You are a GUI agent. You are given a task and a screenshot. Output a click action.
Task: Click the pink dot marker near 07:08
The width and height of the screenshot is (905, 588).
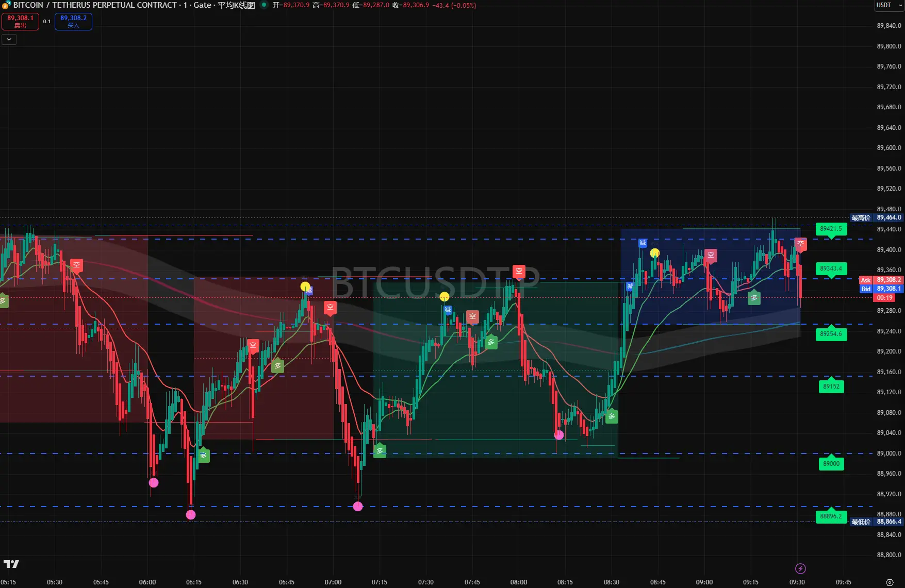click(x=358, y=507)
